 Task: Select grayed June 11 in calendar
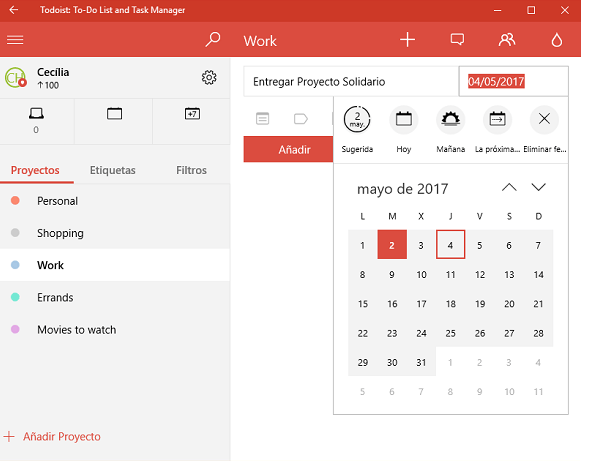tap(538, 392)
